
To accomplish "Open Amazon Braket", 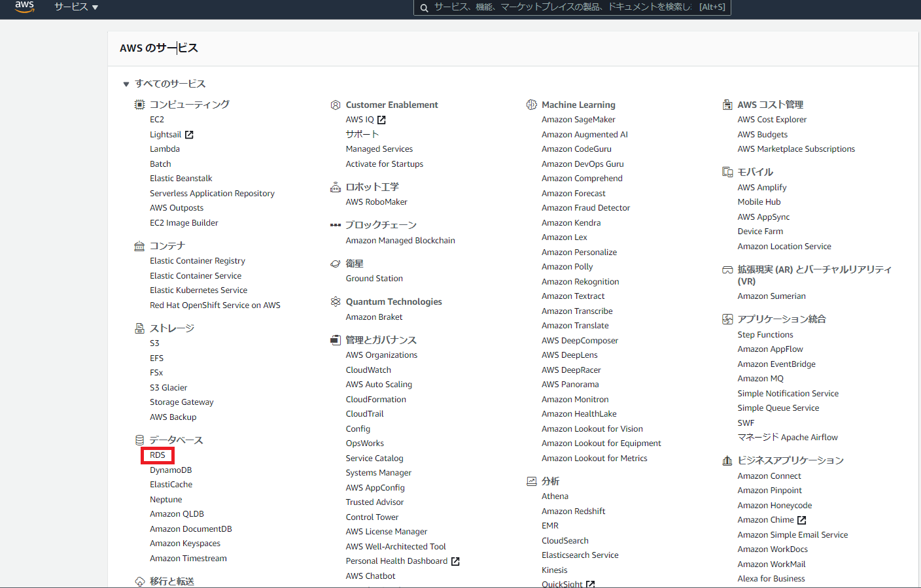I will click(x=374, y=317).
